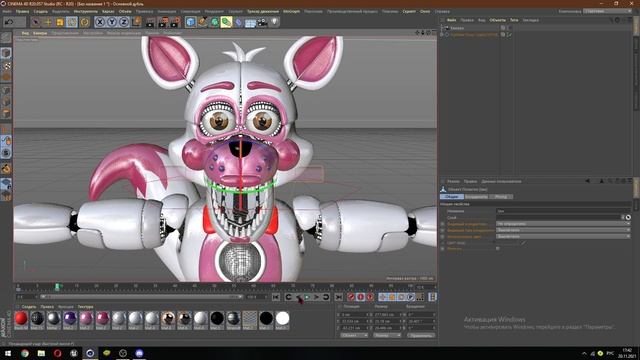The image size is (640, 360).
Task: Go to end of animation
Action: [x=338, y=297]
